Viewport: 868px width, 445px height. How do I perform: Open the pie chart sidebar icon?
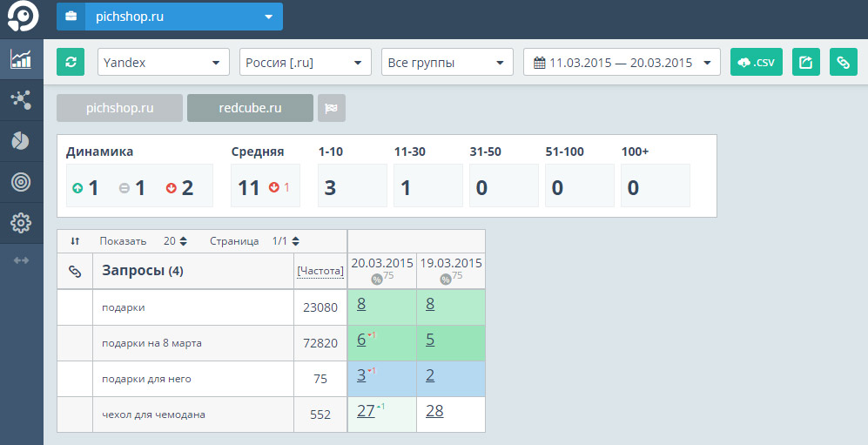(x=21, y=141)
